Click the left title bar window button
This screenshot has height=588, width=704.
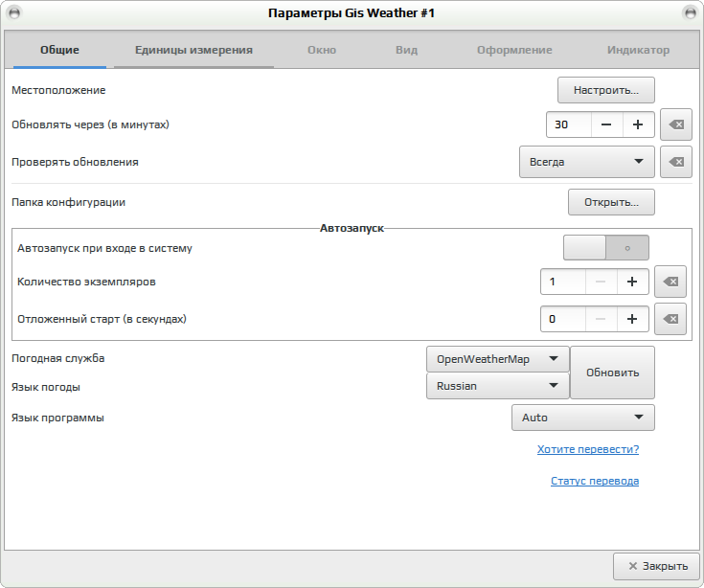[14, 12]
